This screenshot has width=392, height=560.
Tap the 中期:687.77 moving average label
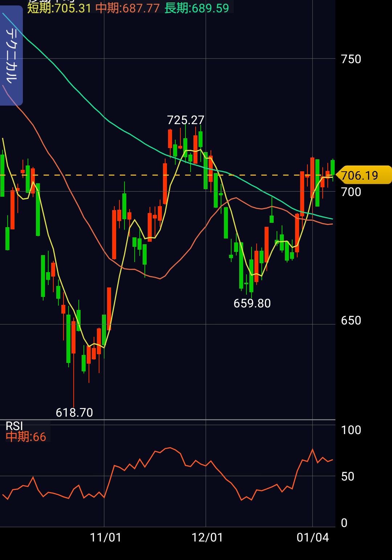pyautogui.click(x=127, y=8)
